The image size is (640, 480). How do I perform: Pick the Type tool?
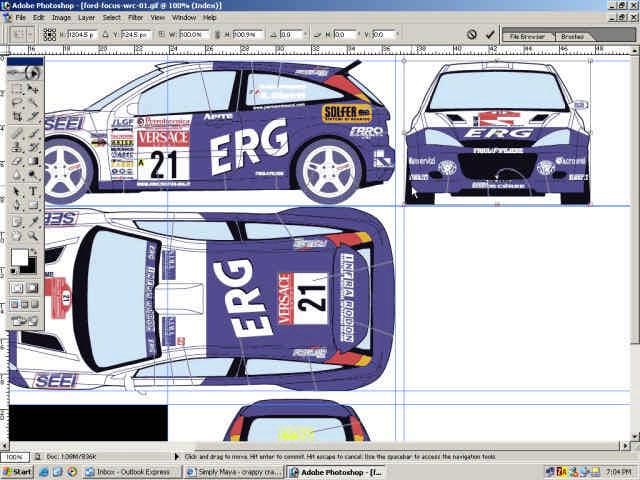click(x=33, y=191)
